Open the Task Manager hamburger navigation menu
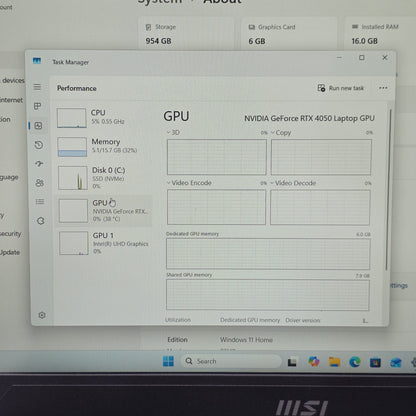Viewport: 416px width, 416px height. [37, 87]
